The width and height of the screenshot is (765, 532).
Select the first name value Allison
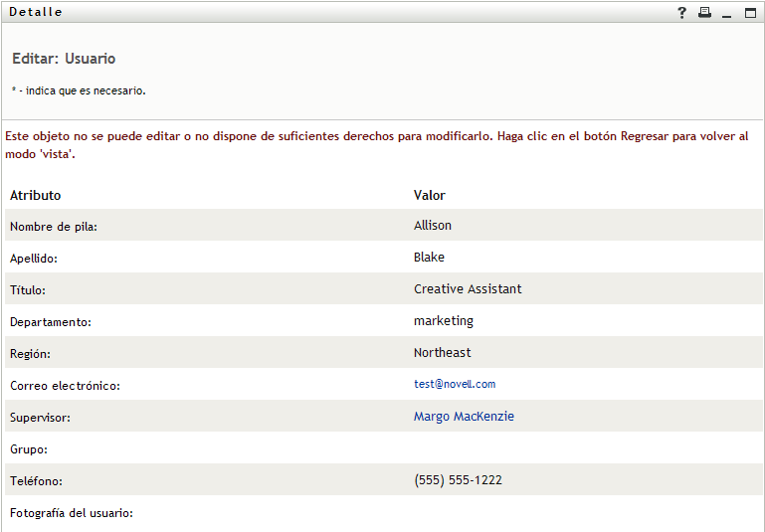click(433, 226)
